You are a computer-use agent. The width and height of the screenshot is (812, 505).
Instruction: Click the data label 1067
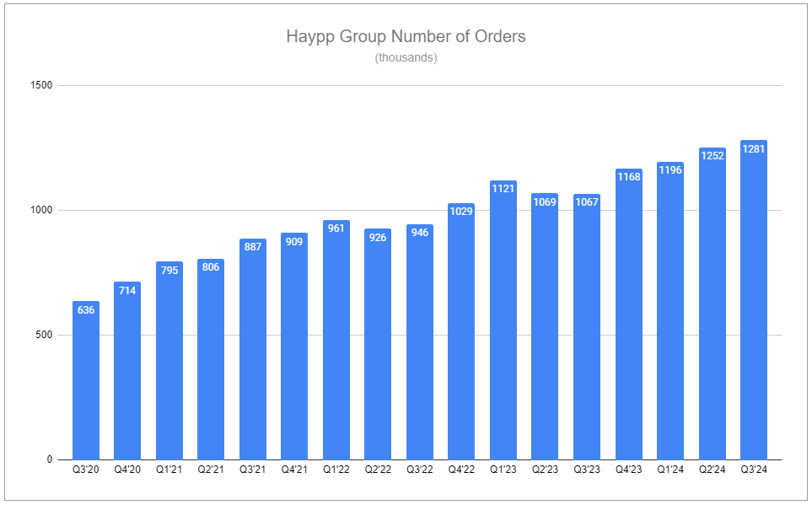587,202
